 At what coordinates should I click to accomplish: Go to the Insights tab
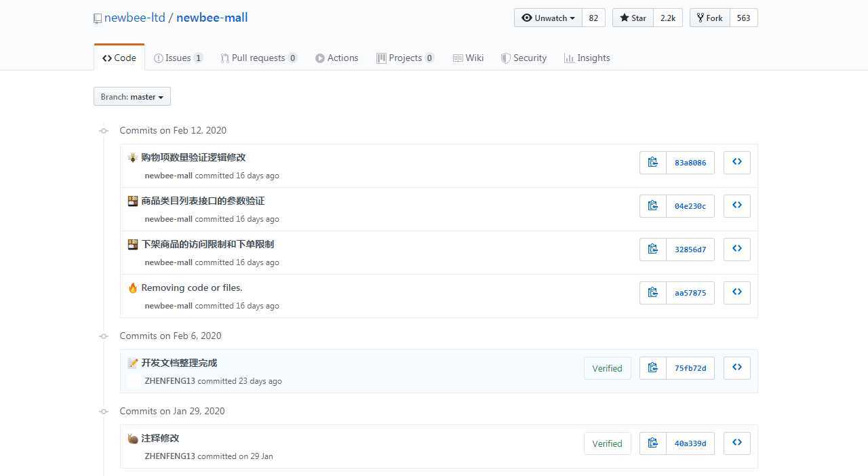(587, 58)
